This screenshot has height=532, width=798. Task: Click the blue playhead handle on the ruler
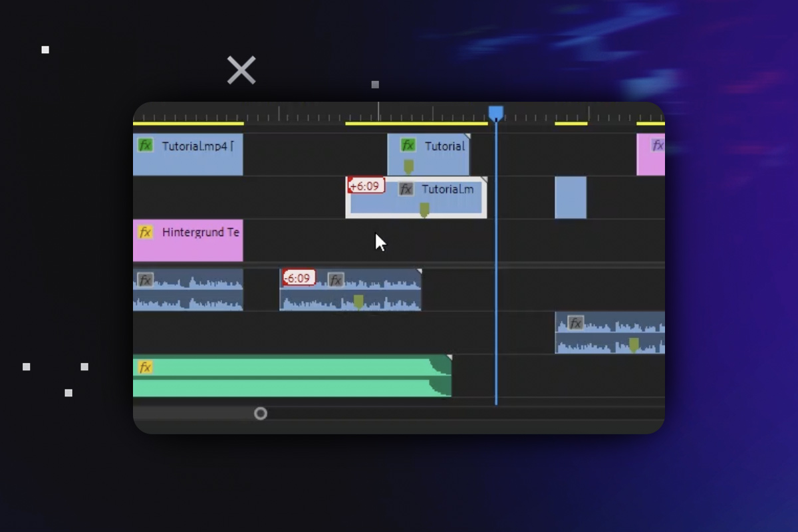click(x=496, y=114)
